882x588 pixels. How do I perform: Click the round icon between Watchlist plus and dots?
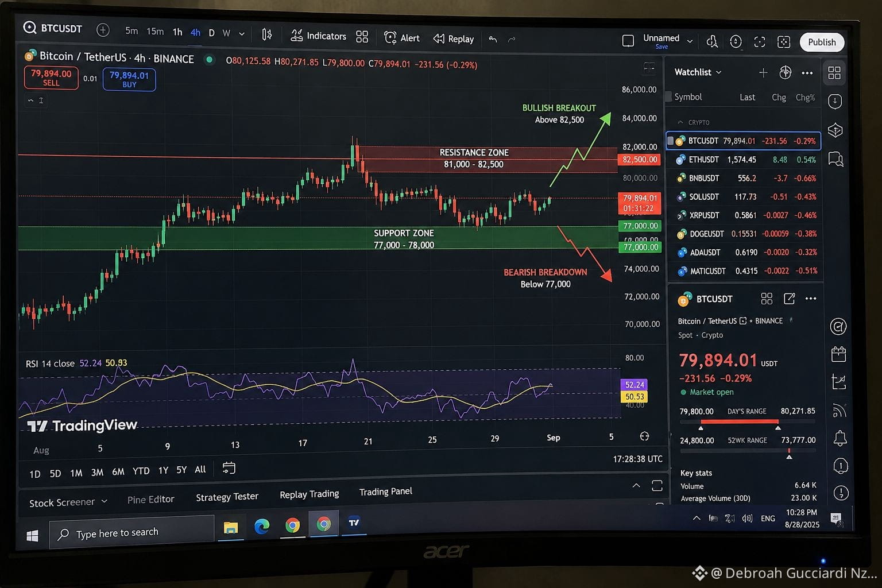click(786, 72)
